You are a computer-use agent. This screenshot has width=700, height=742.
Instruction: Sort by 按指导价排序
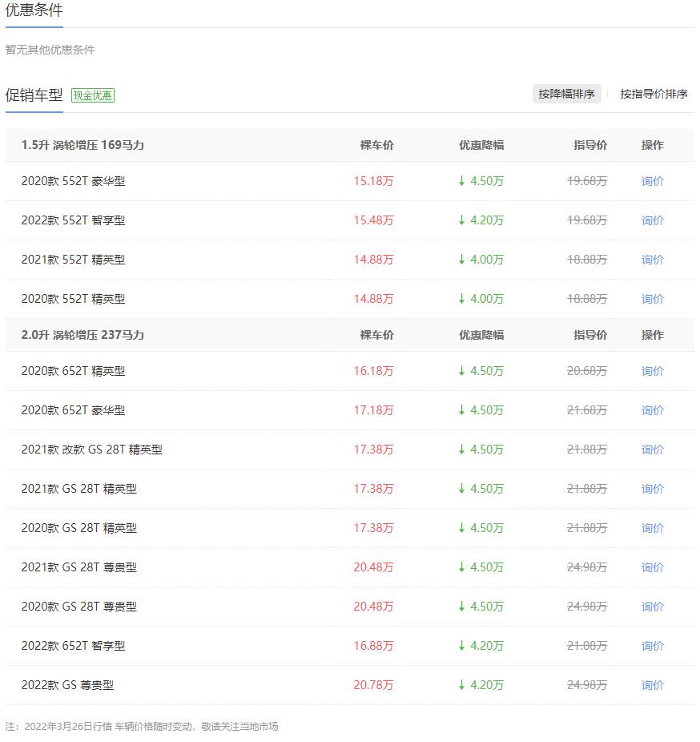654,94
